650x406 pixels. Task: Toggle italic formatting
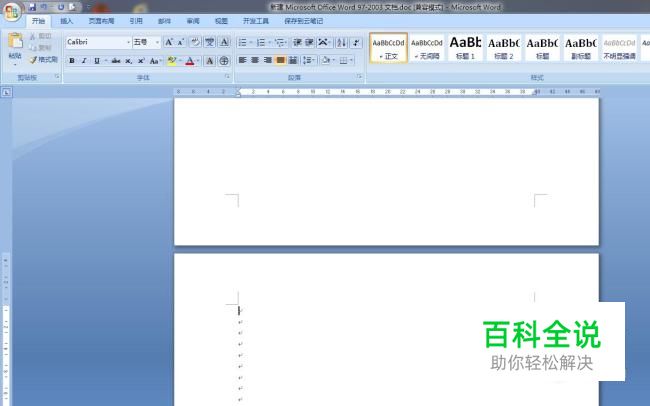click(84, 61)
